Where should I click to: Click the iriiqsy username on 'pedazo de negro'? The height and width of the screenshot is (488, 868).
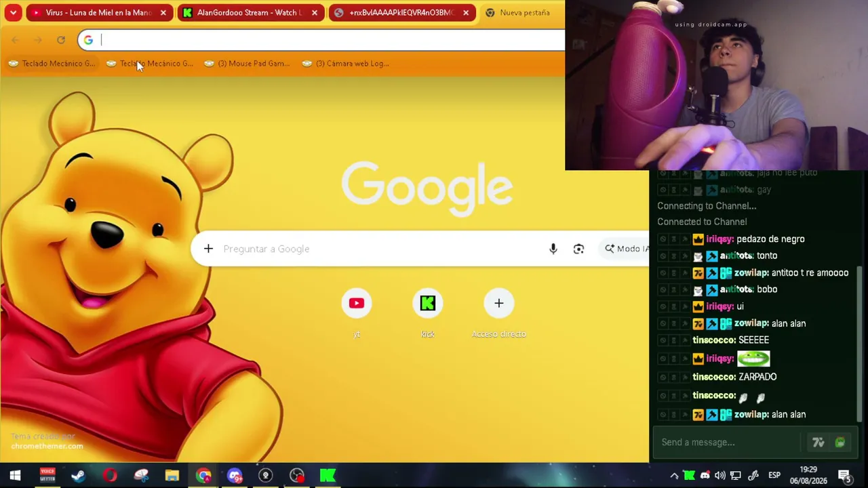click(x=720, y=239)
